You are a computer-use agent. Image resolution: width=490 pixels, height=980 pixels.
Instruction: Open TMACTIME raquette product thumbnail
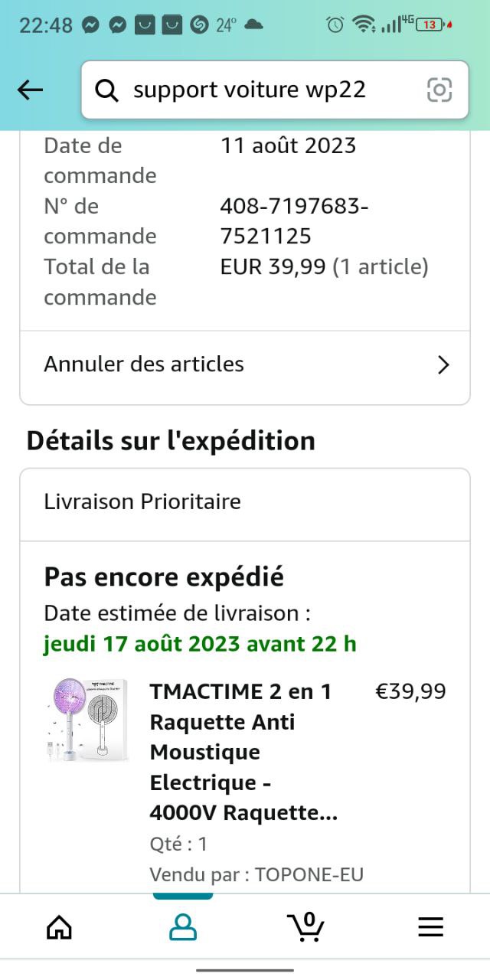(87, 720)
